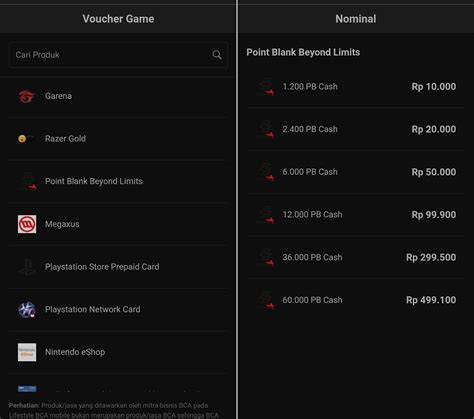Click the Point Blank icon in the voucher list

28,181
